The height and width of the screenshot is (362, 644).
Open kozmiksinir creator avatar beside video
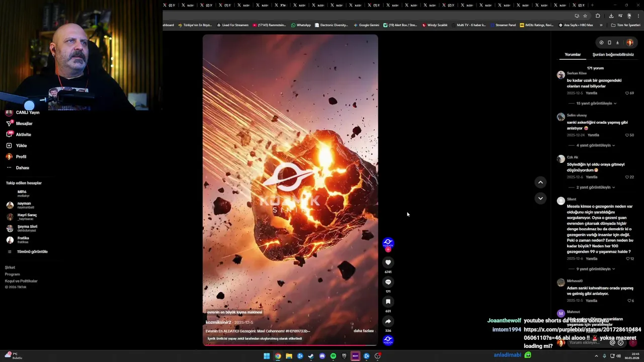tap(388, 243)
